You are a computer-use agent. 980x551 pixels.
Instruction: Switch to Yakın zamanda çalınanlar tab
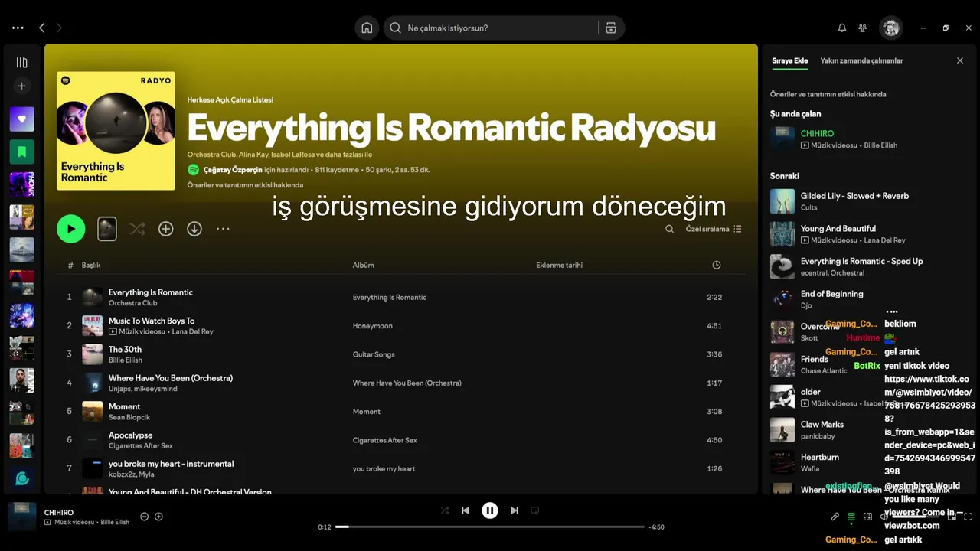coord(861,60)
